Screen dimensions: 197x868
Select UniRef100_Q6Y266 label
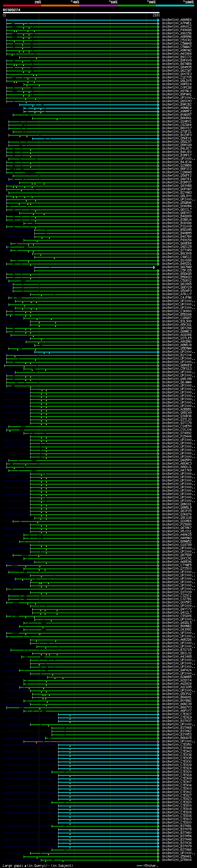point(176,328)
